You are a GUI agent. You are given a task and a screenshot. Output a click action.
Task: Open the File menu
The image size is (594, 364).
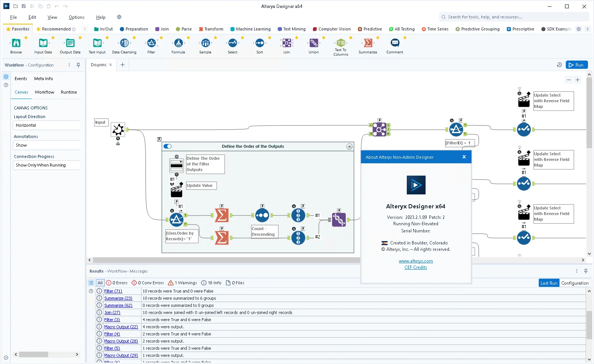pyautogui.click(x=14, y=17)
